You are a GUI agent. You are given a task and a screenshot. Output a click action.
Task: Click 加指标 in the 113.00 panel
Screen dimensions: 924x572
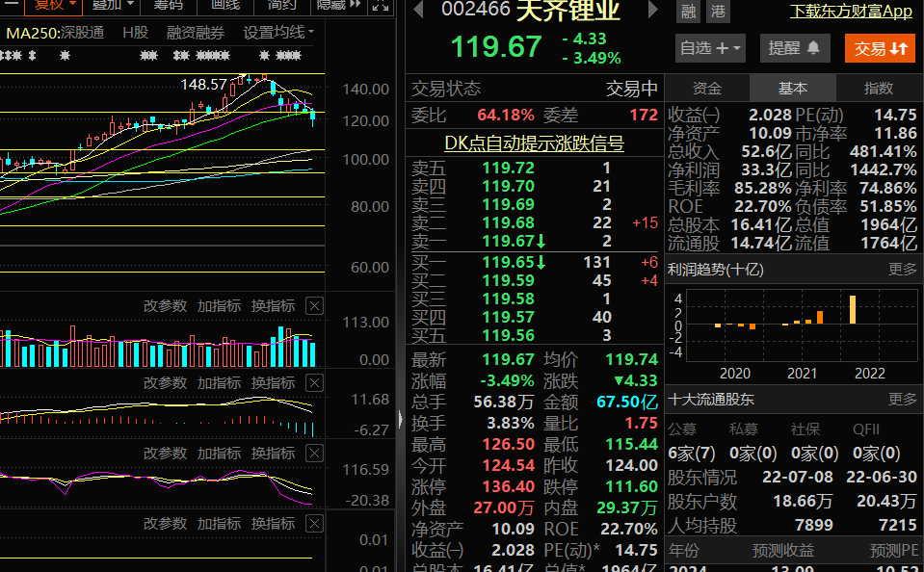point(219,305)
